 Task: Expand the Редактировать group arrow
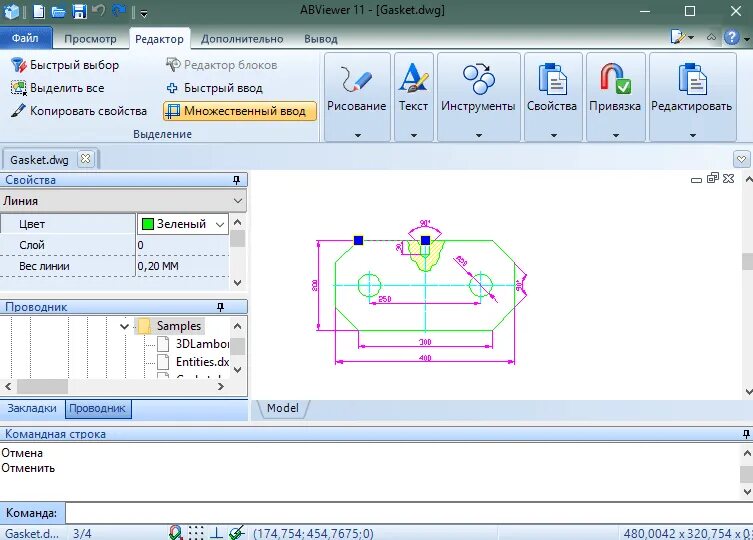point(692,135)
